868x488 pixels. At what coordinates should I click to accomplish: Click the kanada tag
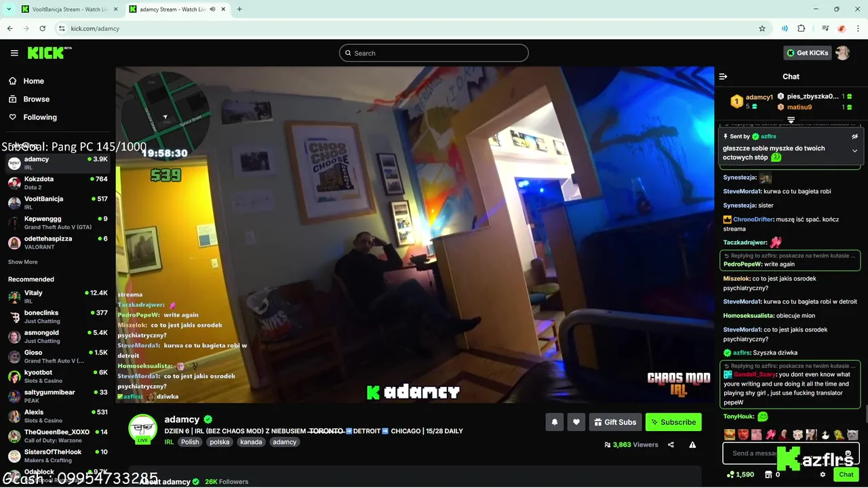pyautogui.click(x=251, y=442)
